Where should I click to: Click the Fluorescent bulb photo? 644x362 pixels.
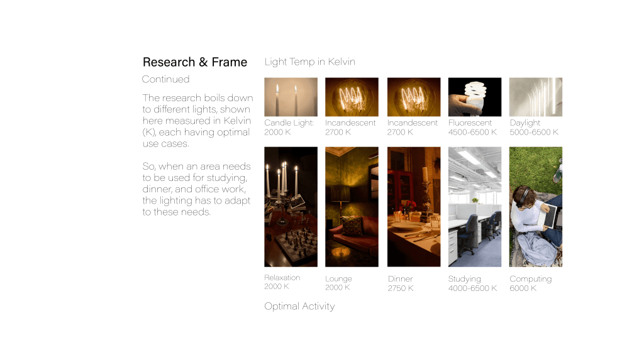coord(475,97)
